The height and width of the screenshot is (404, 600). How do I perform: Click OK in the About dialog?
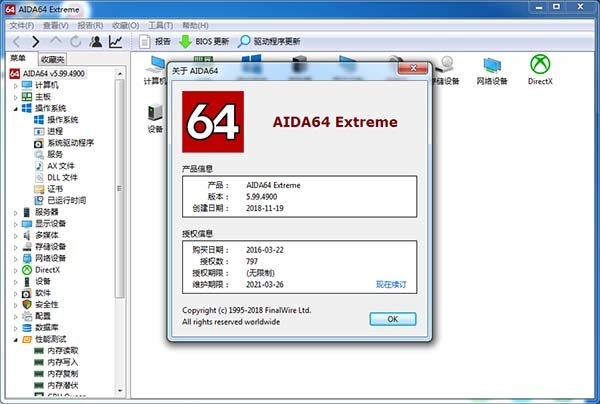pyautogui.click(x=393, y=319)
